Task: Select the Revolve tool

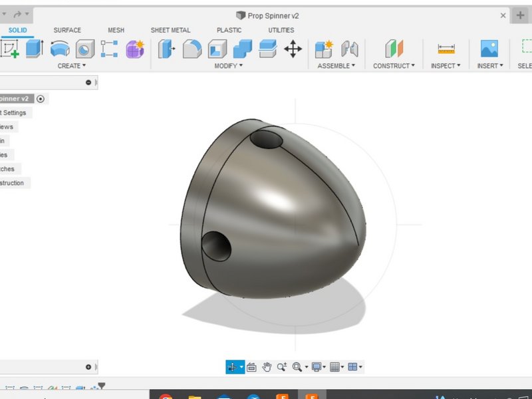Action: pyautogui.click(x=60, y=49)
